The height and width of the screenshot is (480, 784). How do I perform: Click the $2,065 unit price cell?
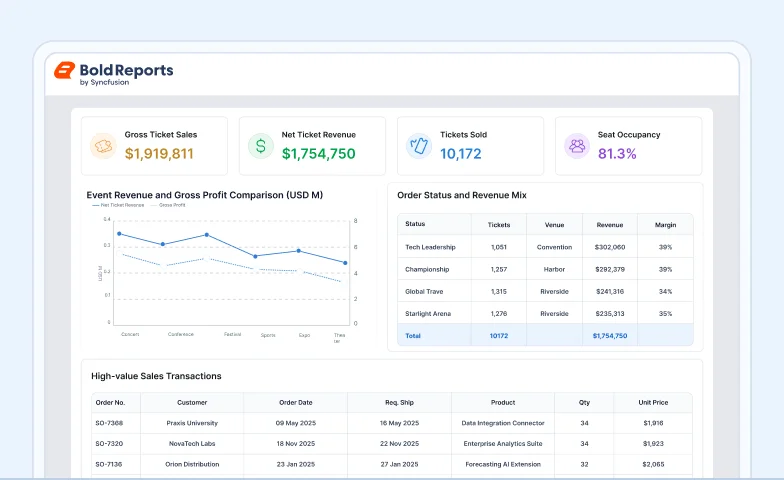(653, 464)
